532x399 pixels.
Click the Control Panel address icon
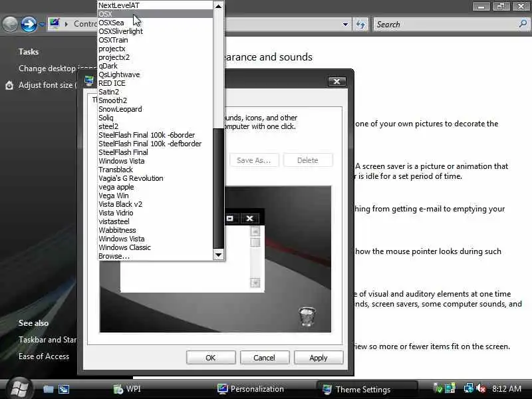[x=55, y=24]
